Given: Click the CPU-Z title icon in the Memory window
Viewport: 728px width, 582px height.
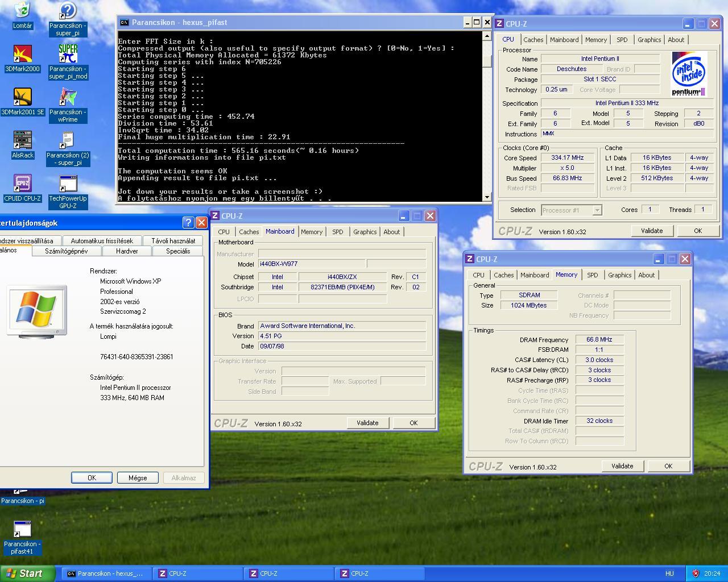Looking at the screenshot, I should point(470,259).
